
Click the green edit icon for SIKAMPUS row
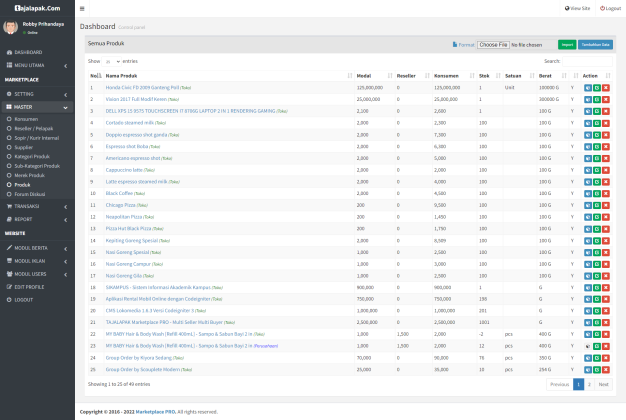pos(596,286)
